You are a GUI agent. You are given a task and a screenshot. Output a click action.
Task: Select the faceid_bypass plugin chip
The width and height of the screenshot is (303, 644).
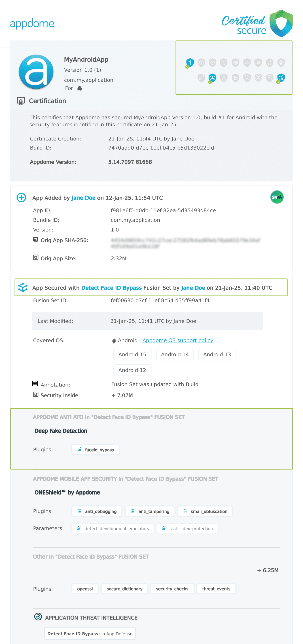[95, 449]
